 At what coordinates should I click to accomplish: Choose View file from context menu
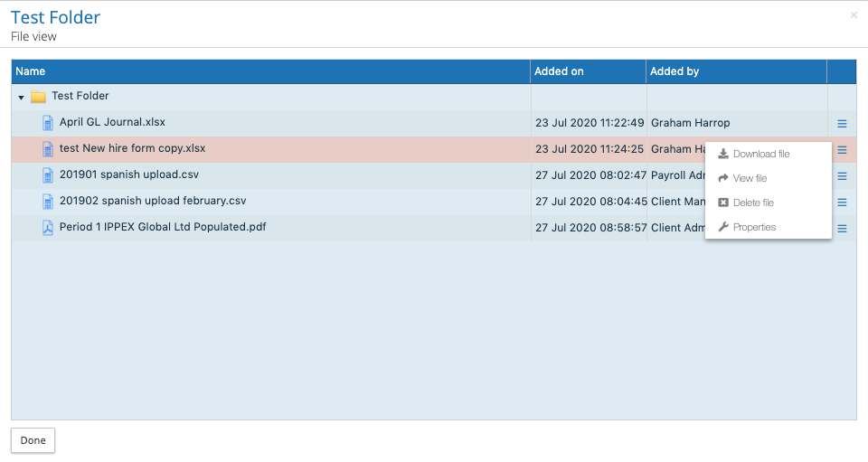point(750,179)
